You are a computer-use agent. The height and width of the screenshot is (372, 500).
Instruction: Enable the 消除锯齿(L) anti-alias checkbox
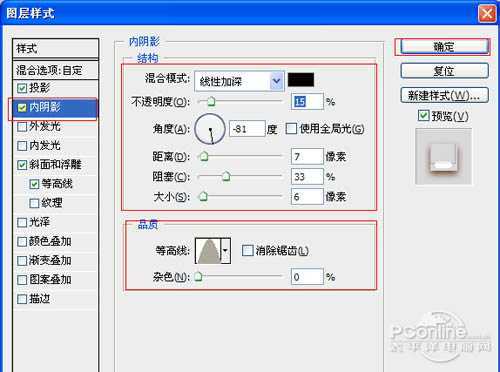coord(247,250)
